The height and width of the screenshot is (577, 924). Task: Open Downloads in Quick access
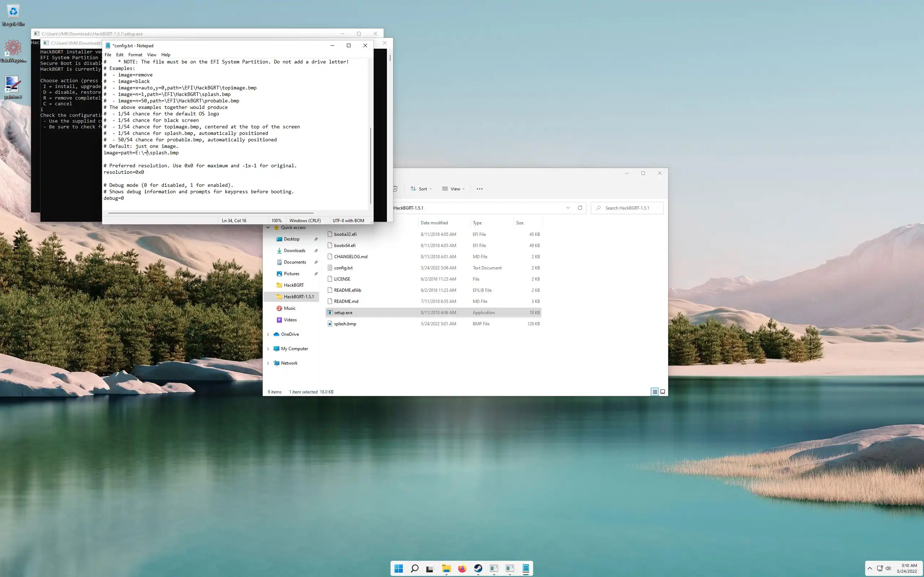tap(295, 251)
